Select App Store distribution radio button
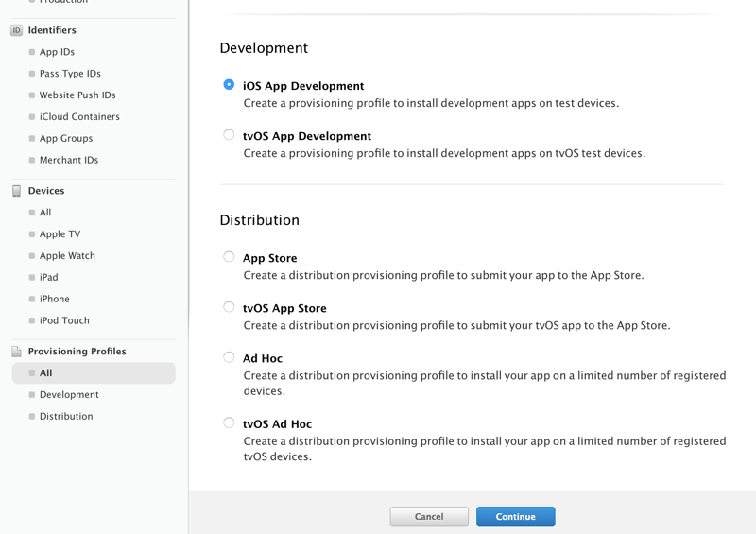 click(229, 257)
